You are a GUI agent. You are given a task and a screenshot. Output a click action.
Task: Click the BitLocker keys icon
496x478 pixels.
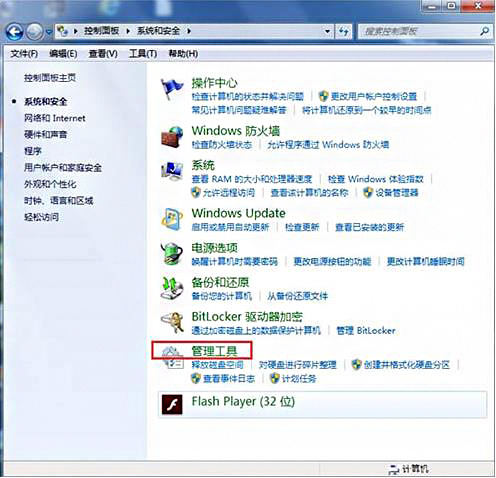coord(172,322)
